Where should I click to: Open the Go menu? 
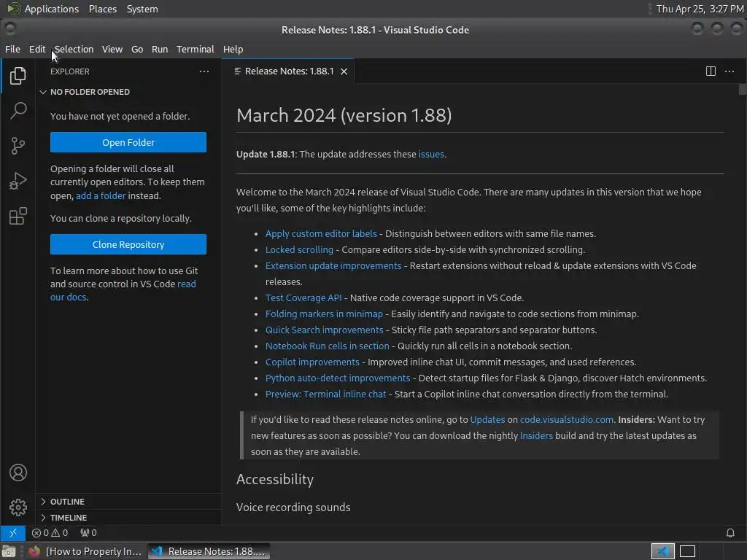pos(137,49)
